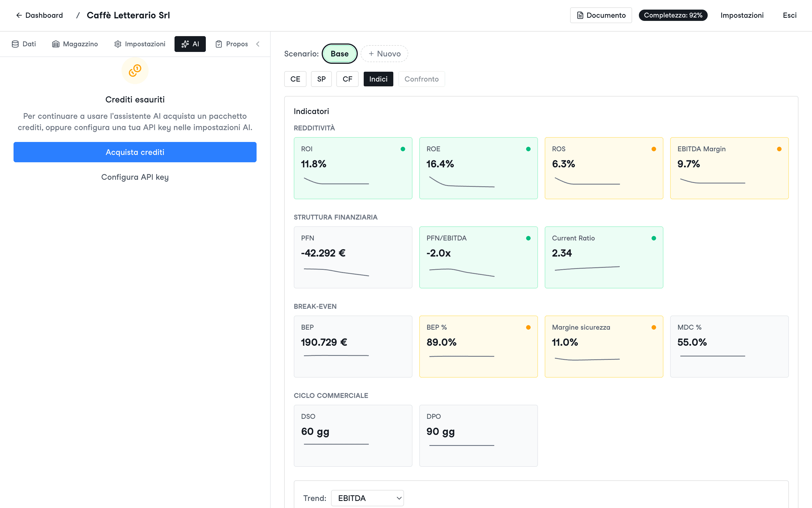Click the DPO value 90 gg
Image resolution: width=812 pixels, height=508 pixels.
(441, 432)
